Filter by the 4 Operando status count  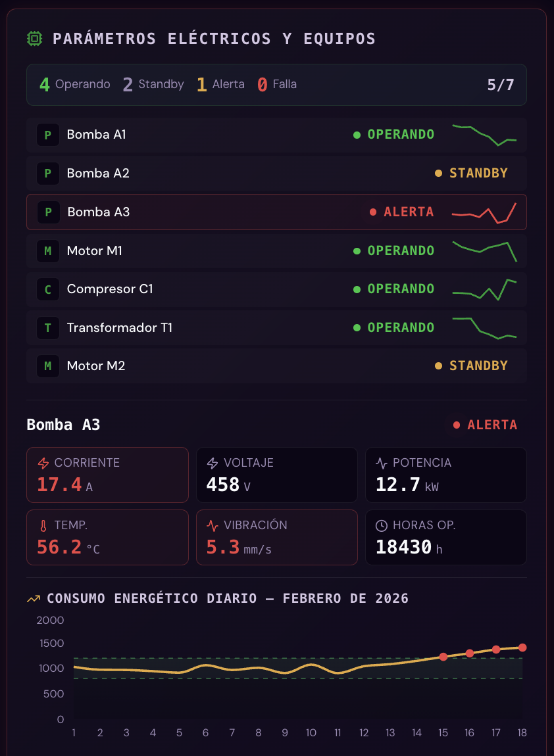point(74,84)
